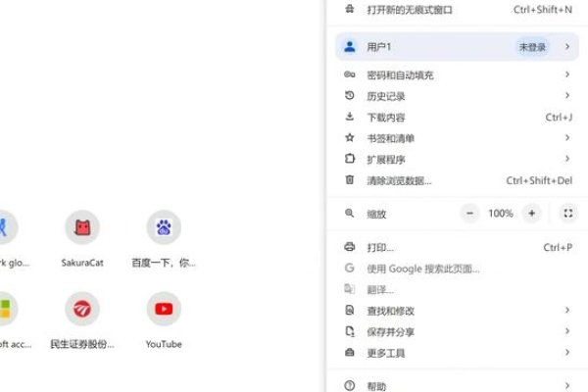Select 下载内容 menu item
This screenshot has width=588, height=392.
point(457,117)
